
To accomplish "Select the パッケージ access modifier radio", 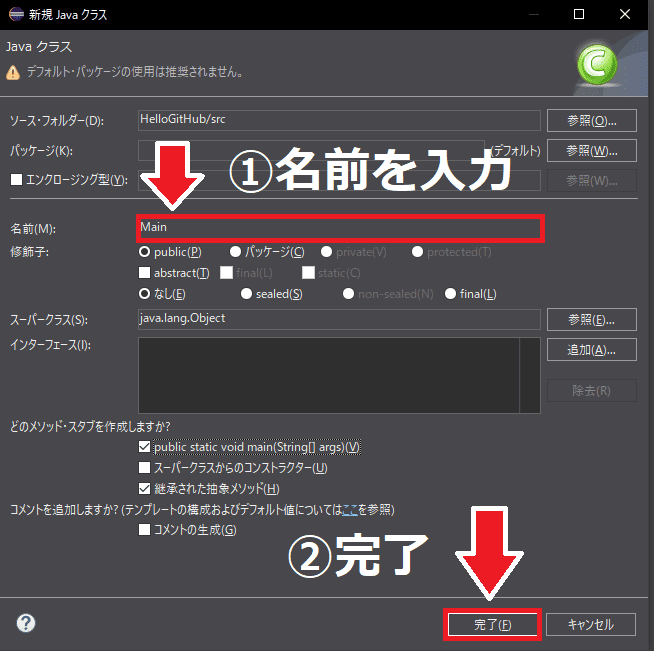I will (x=236, y=252).
